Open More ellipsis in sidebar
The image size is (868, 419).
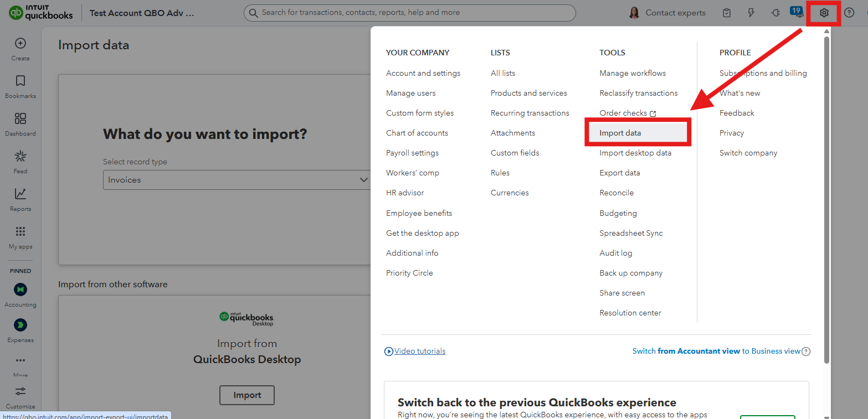point(20,360)
